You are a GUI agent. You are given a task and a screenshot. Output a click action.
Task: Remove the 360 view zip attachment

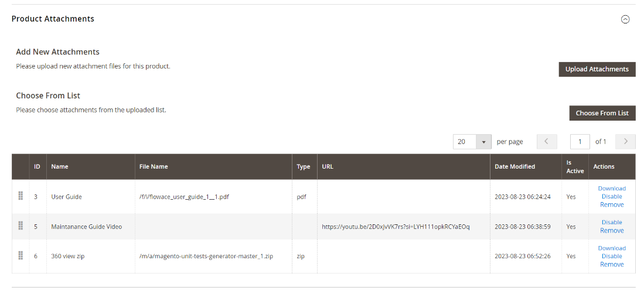click(612, 265)
